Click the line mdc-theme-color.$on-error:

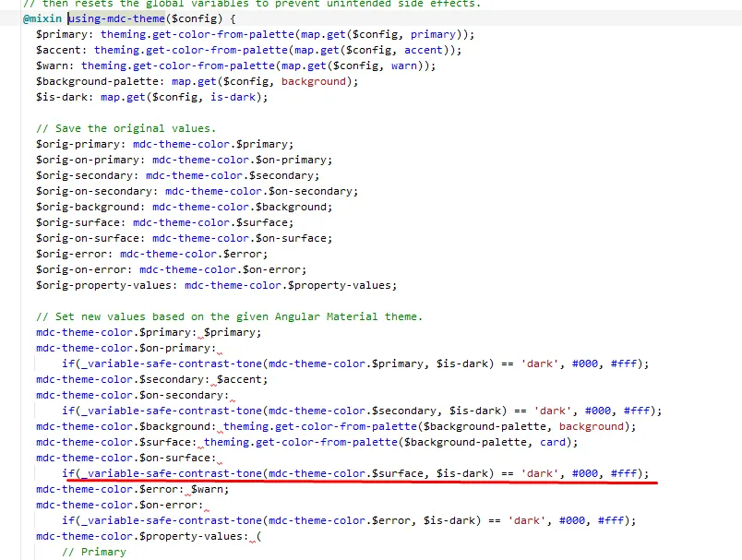(x=119, y=505)
